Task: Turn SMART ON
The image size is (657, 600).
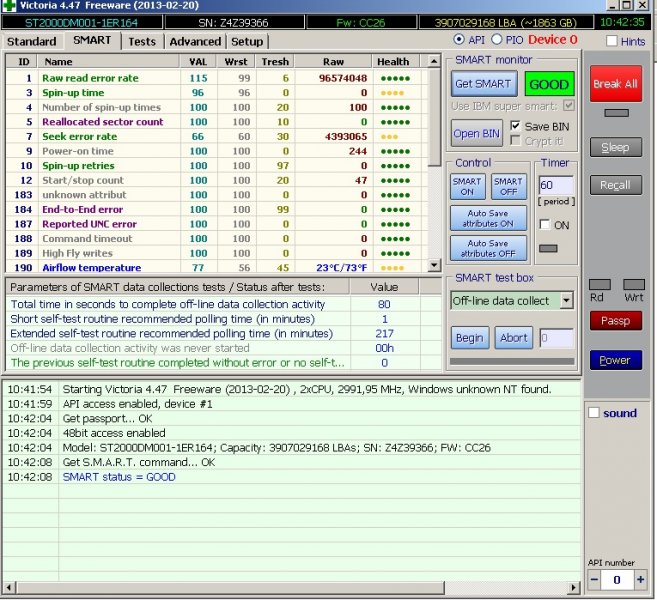Action: [468, 186]
